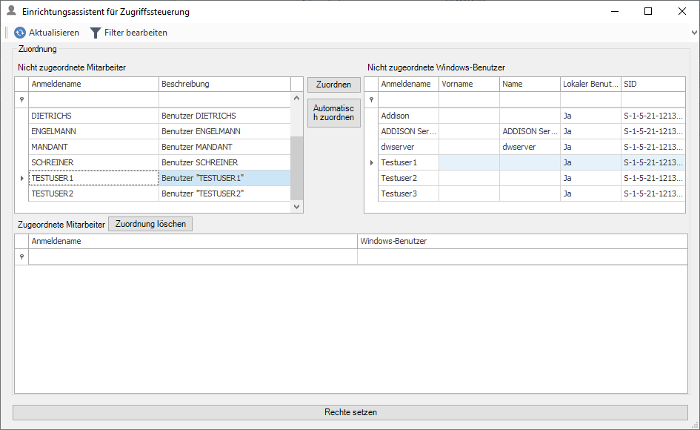Sort by Lokaler Benutzer column header
The width and height of the screenshot is (700, 430).
pyautogui.click(x=591, y=84)
